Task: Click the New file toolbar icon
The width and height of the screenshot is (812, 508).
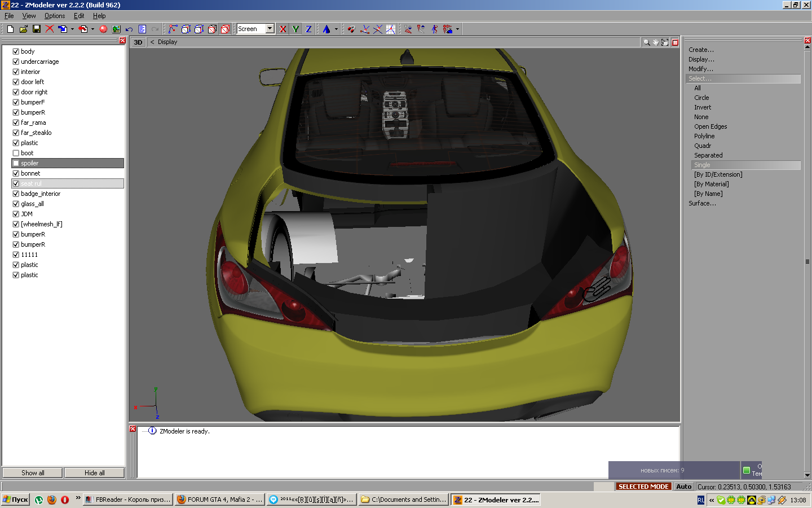Action: pyautogui.click(x=10, y=29)
